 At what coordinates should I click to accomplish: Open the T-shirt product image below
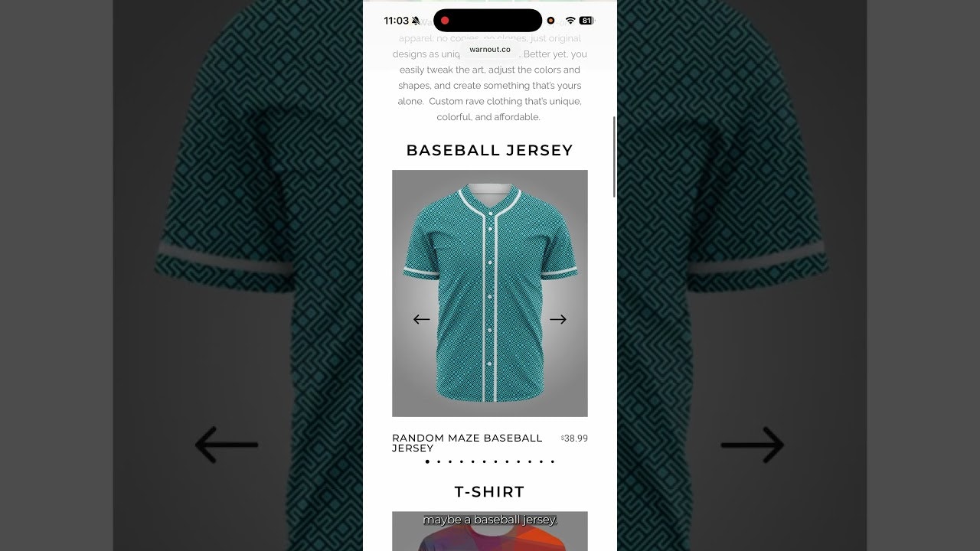[x=490, y=531]
